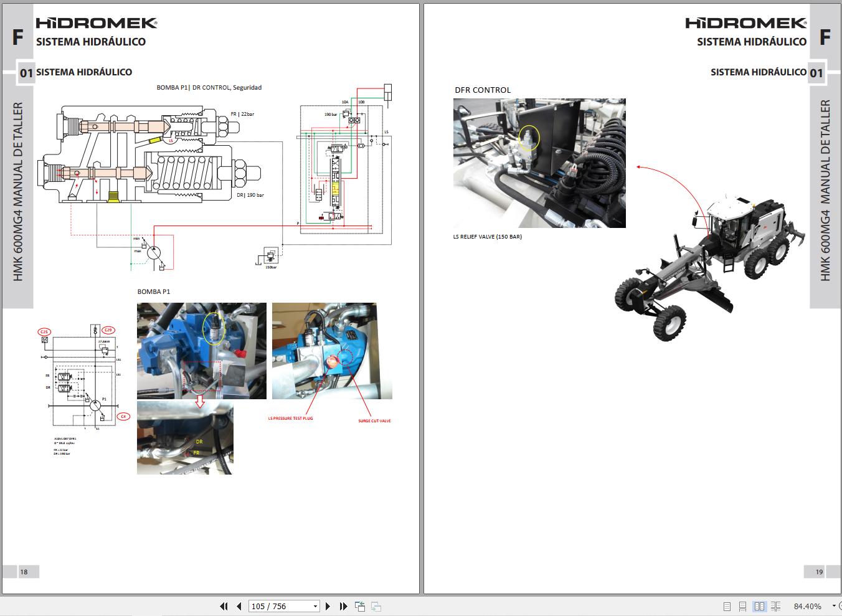Click page number 19 on right page
Image resolution: width=842 pixels, height=616 pixels.
[819, 572]
